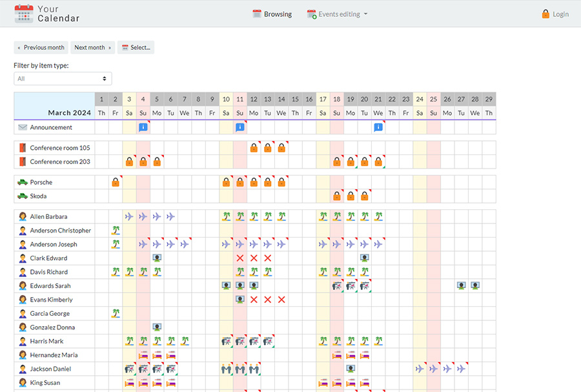This screenshot has height=392, width=581.
Task: Open the item type filter dropdown
Action: (x=63, y=79)
